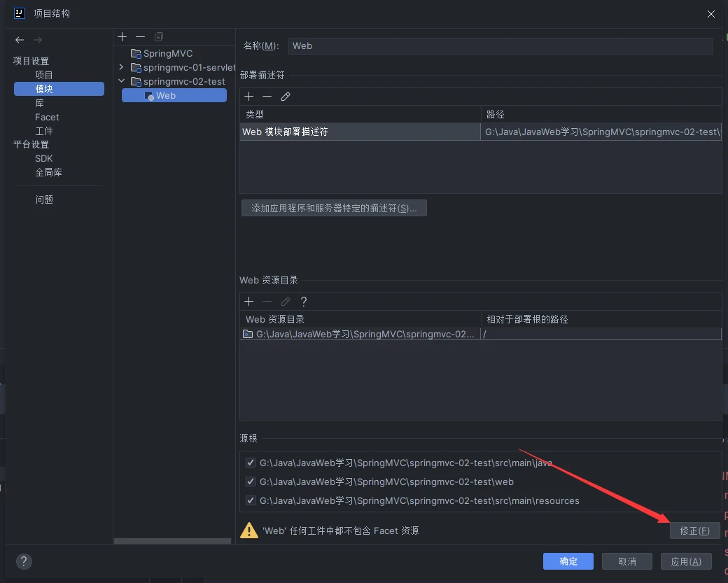Uncheck the src\main\java source root

point(251,463)
